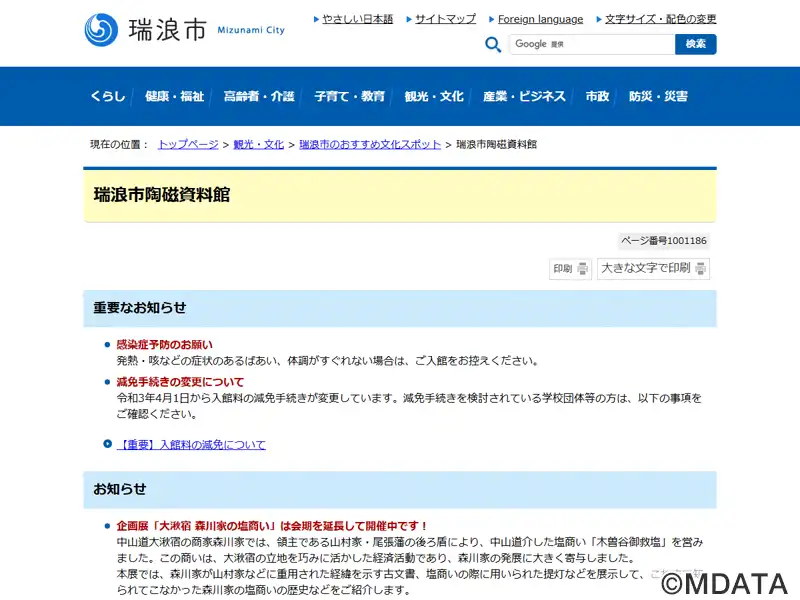The width and height of the screenshot is (800, 600).
Task: Click the magnifying glass search icon
Action: pyautogui.click(x=493, y=45)
